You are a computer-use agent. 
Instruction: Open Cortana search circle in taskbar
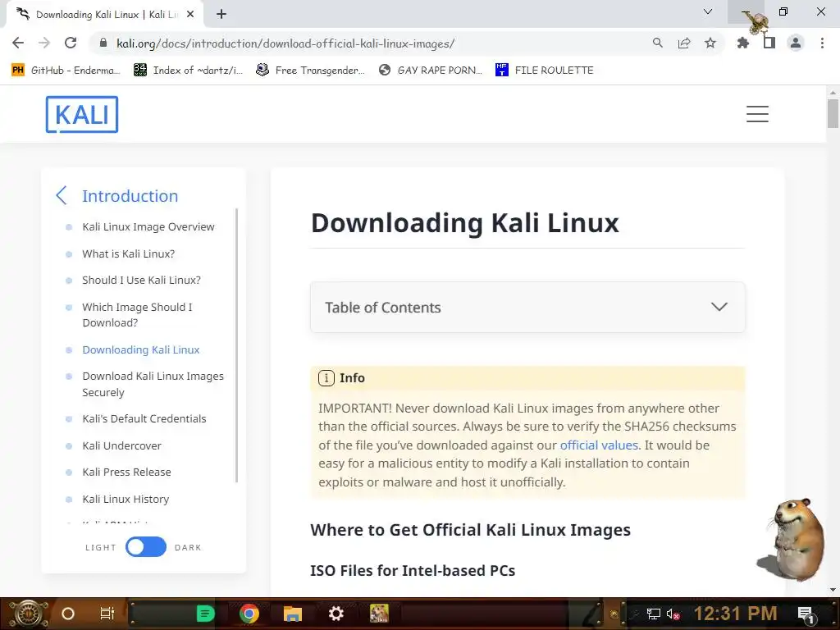[x=68, y=614]
